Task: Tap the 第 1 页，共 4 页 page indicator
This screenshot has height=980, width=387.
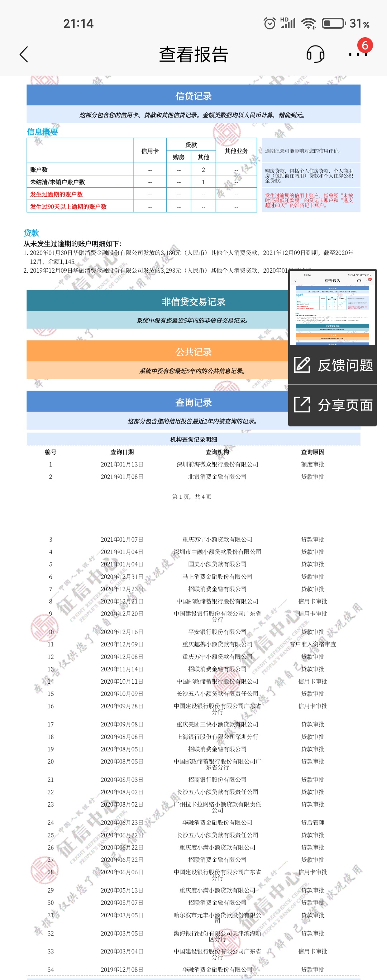Action: 192,497
